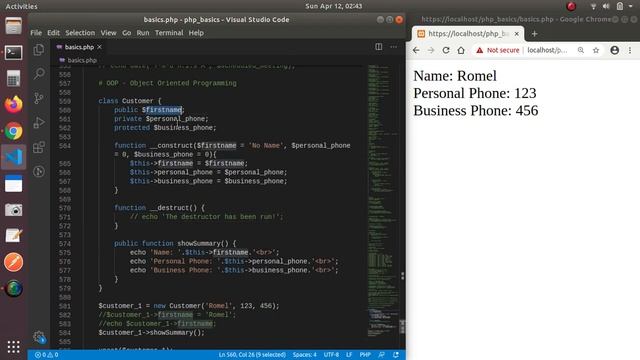Screen dimensions: 640x360
Task: Click the timeline icon in activity bar
Action: point(39,171)
